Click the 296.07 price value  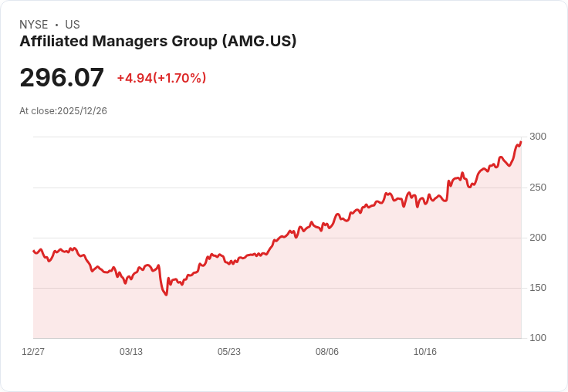click(x=62, y=78)
